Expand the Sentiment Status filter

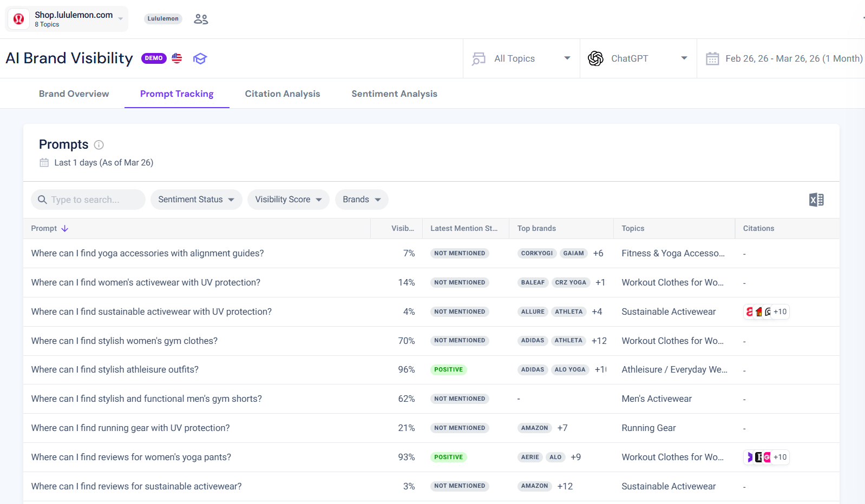[196, 200]
